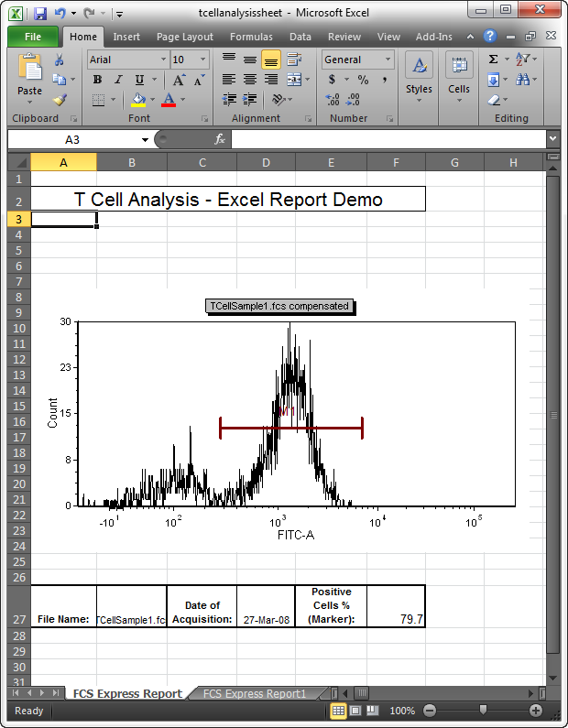Viewport: 568px width, 728px height.
Task: Toggle Bold formatting
Action: pos(97,80)
